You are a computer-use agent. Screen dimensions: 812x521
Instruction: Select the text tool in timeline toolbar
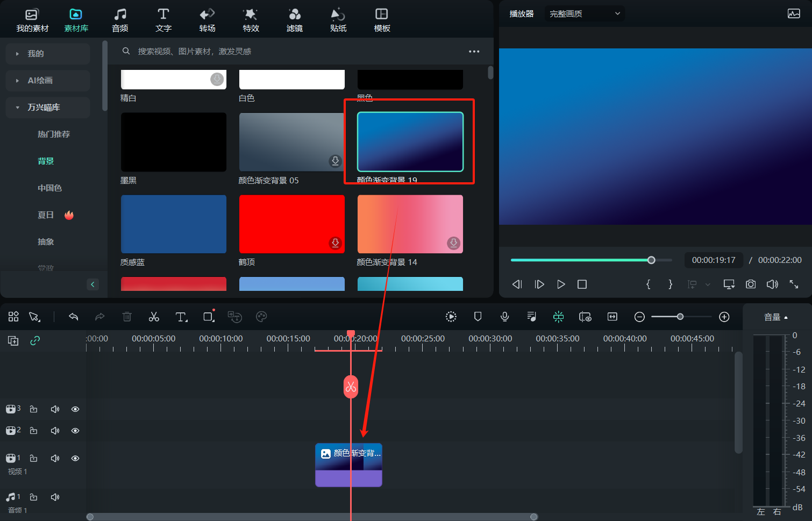click(181, 317)
